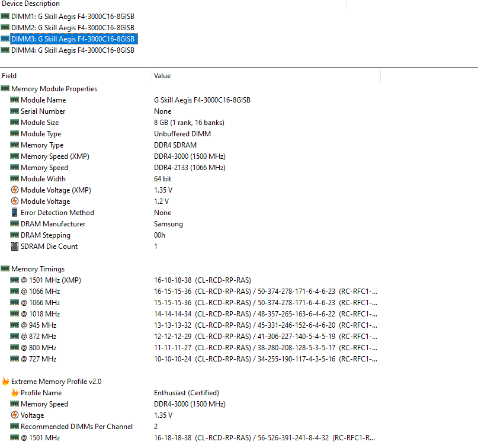Select the Memory Speed (XMP) field label

pos(55,157)
